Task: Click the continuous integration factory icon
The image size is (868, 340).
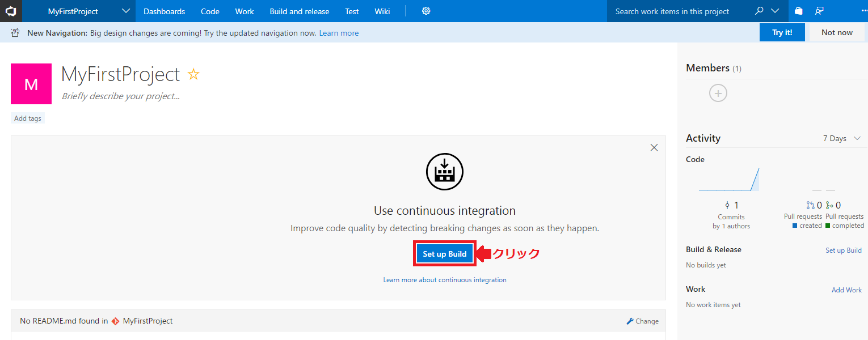Action: (x=445, y=171)
